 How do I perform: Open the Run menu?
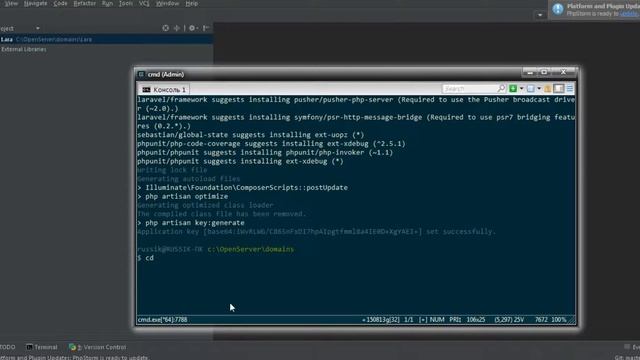107,4
